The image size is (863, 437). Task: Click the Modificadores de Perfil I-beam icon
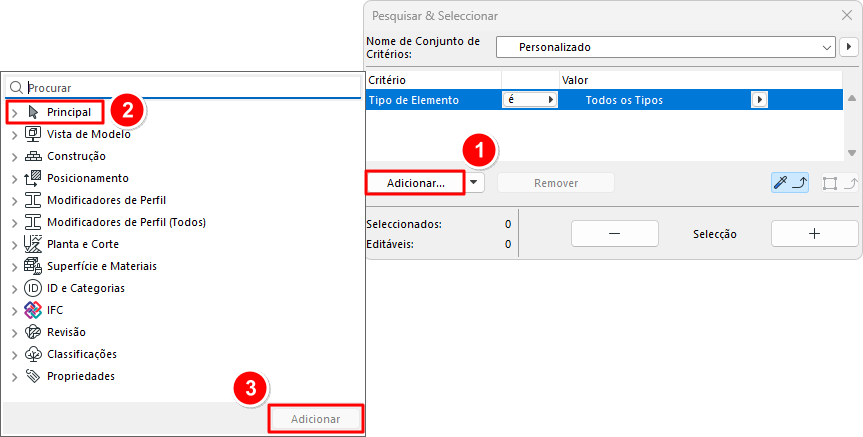[x=33, y=200]
